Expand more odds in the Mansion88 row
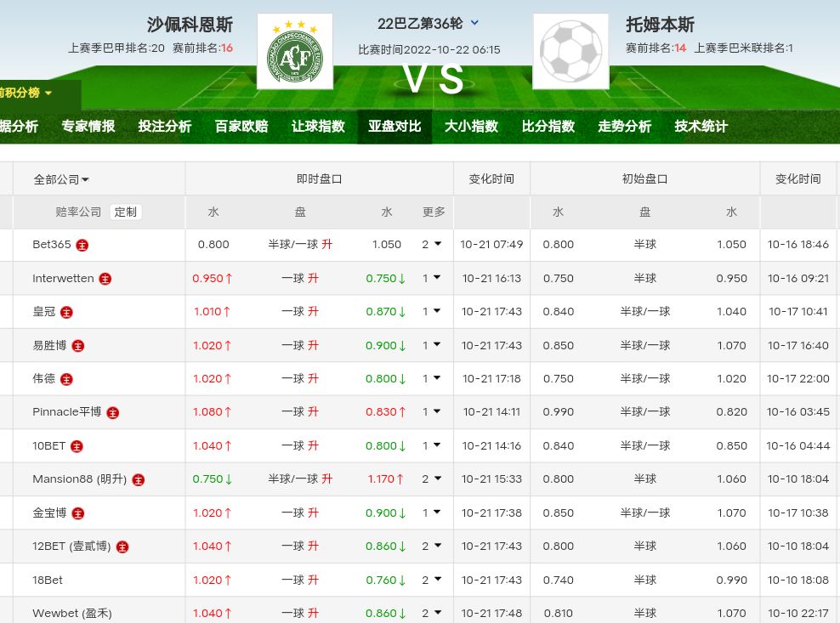The width and height of the screenshot is (840, 623). click(432, 479)
